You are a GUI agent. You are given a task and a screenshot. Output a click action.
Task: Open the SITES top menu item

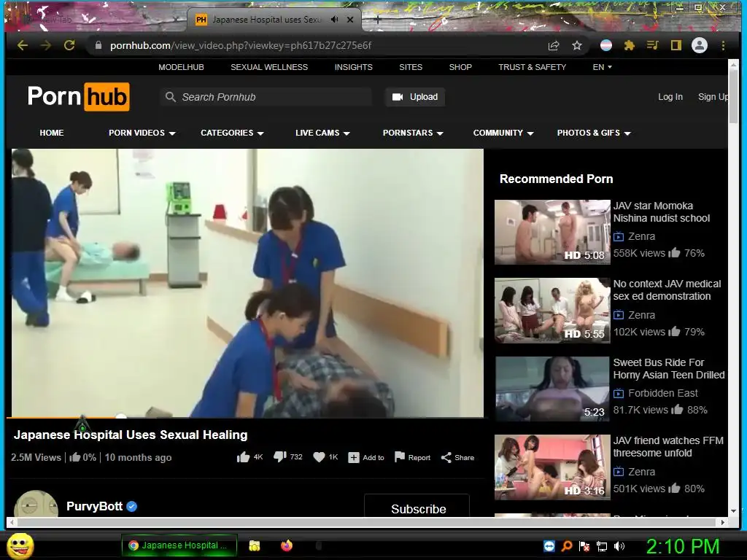pyautogui.click(x=411, y=67)
